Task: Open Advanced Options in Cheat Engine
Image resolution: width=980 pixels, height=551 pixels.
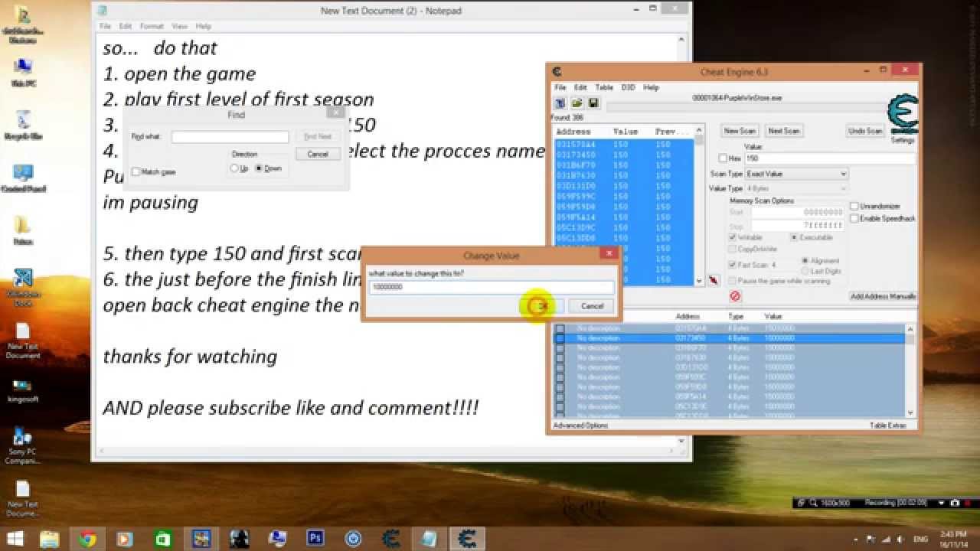Action: [580, 425]
